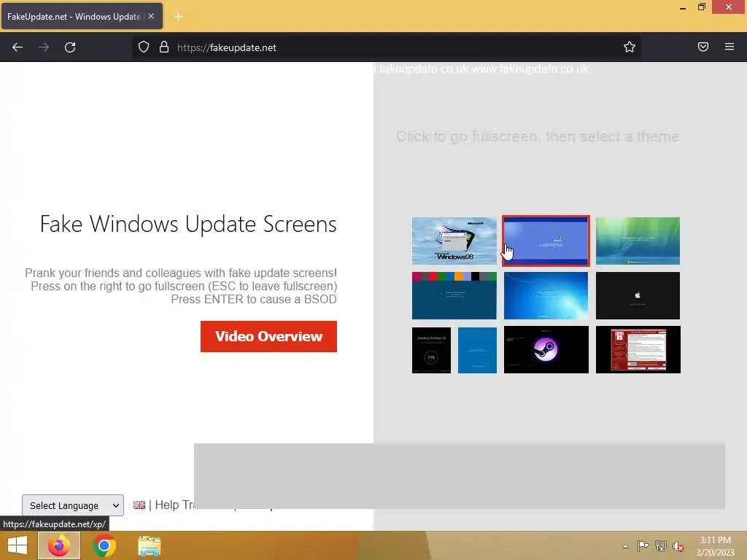This screenshot has width=747, height=560.
Task: Open the Firefox hamburger menu
Action: coord(729,47)
